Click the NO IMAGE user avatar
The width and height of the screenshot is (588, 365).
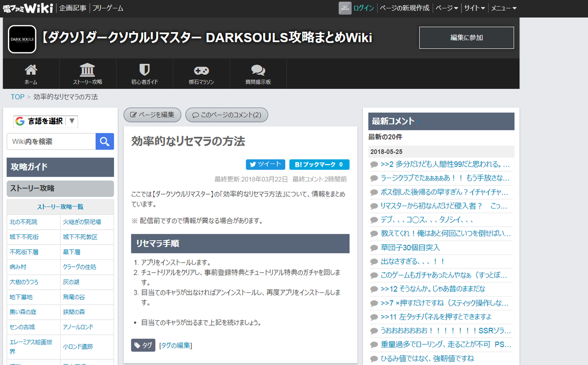345,8
